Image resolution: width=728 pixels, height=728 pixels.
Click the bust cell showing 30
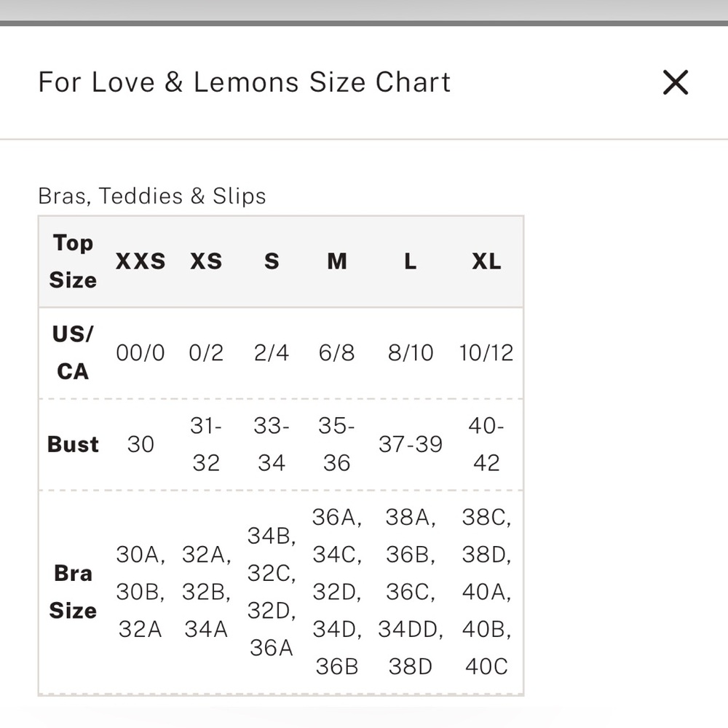[x=141, y=444]
